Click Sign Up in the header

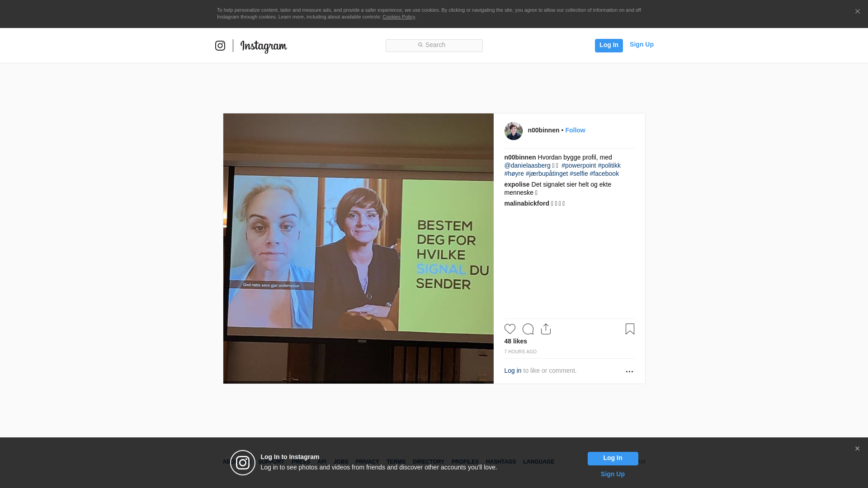click(x=641, y=44)
